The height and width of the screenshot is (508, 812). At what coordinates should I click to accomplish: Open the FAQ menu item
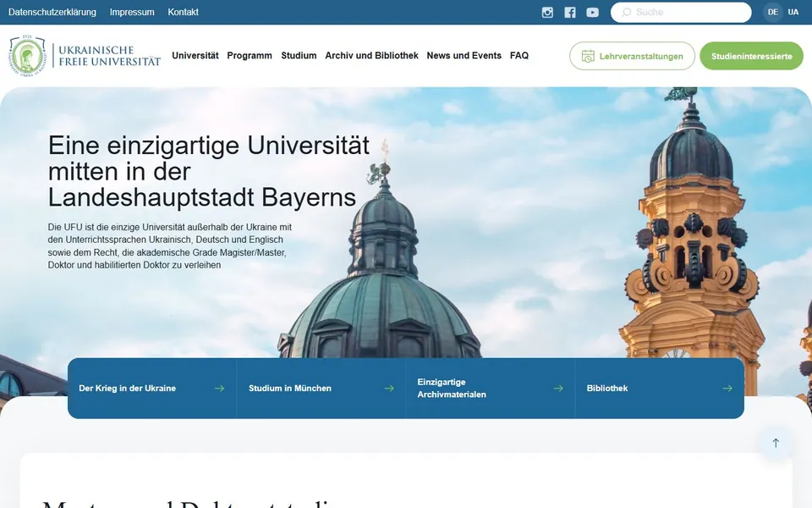(519, 56)
